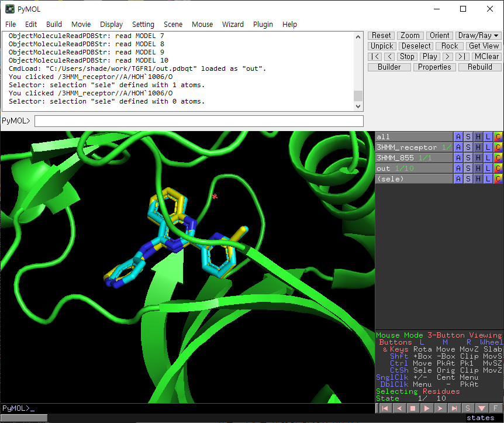504x423 pixels.
Task: Open Action menu for 'all' object
Action: coord(458,137)
